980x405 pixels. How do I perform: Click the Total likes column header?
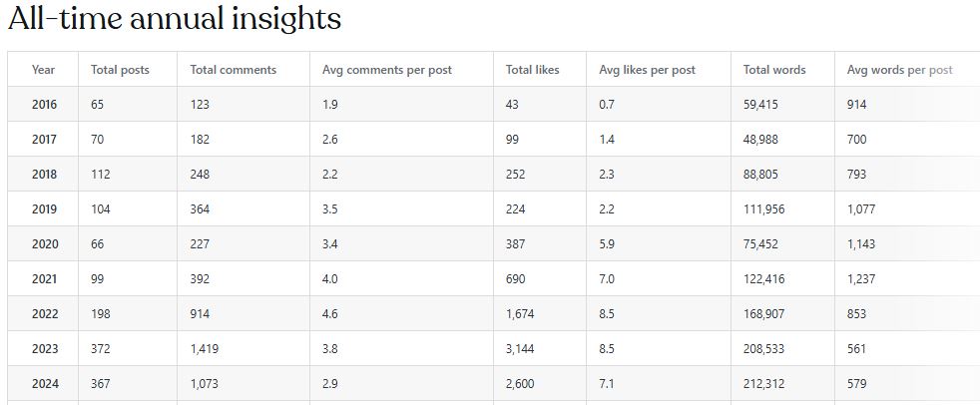(533, 70)
